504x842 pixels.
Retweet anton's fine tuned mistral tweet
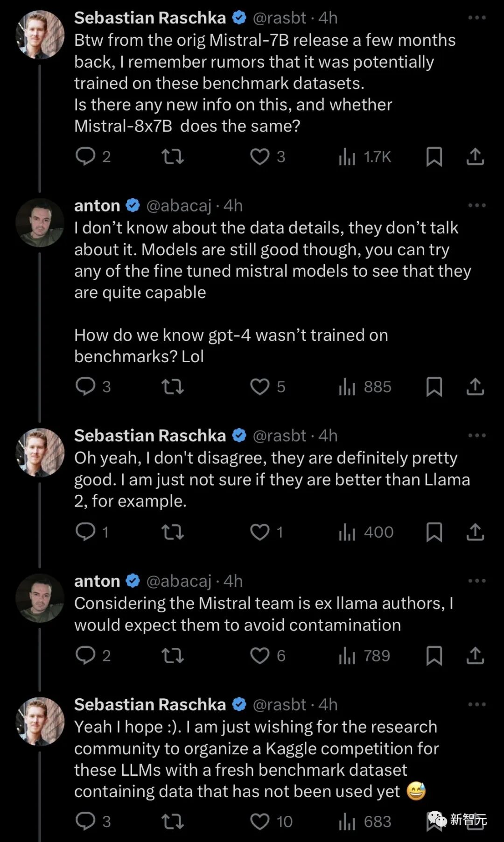[173, 386]
